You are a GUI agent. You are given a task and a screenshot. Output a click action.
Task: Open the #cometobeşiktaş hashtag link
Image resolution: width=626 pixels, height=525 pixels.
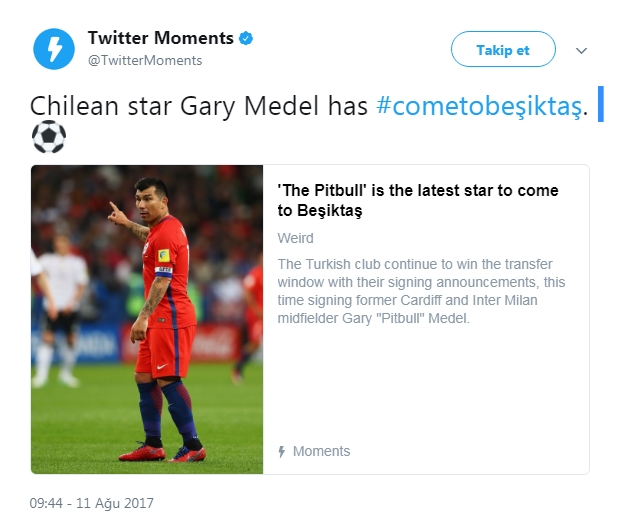(x=479, y=106)
